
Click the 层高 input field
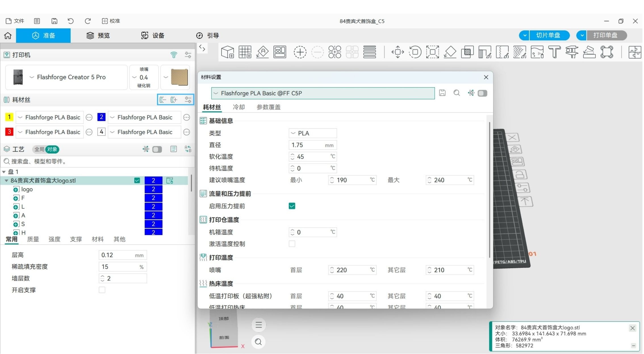click(x=123, y=255)
